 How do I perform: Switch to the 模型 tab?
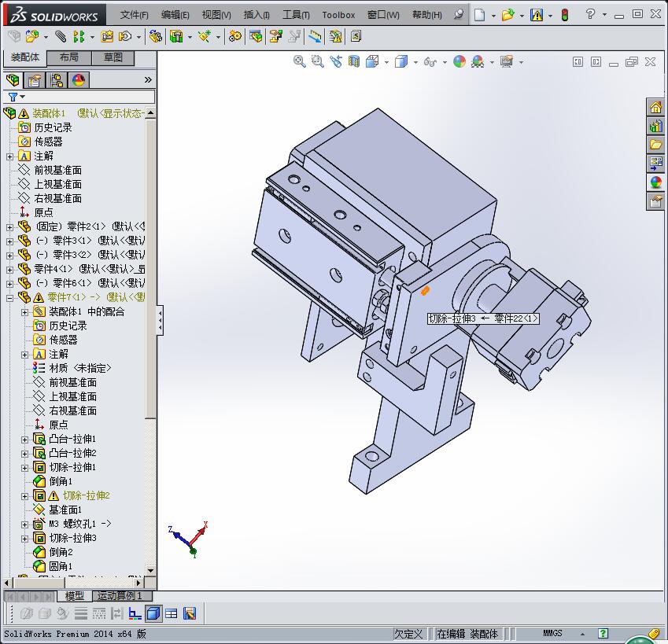click(x=74, y=596)
